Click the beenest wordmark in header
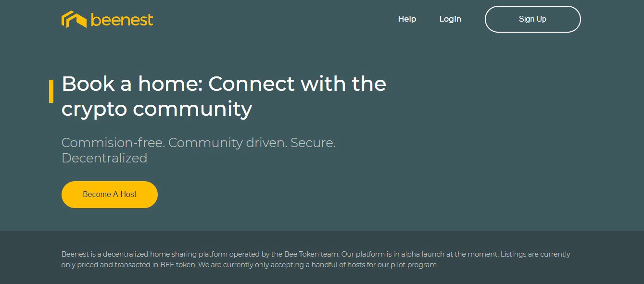Viewport: 644px width, 284px height. click(122, 20)
